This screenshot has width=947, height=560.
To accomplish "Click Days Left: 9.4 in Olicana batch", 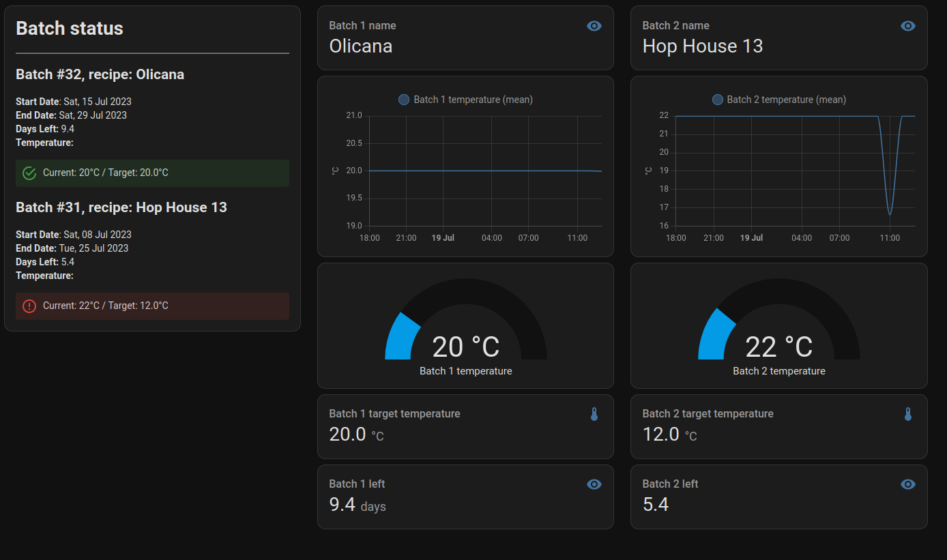I will (45, 129).
